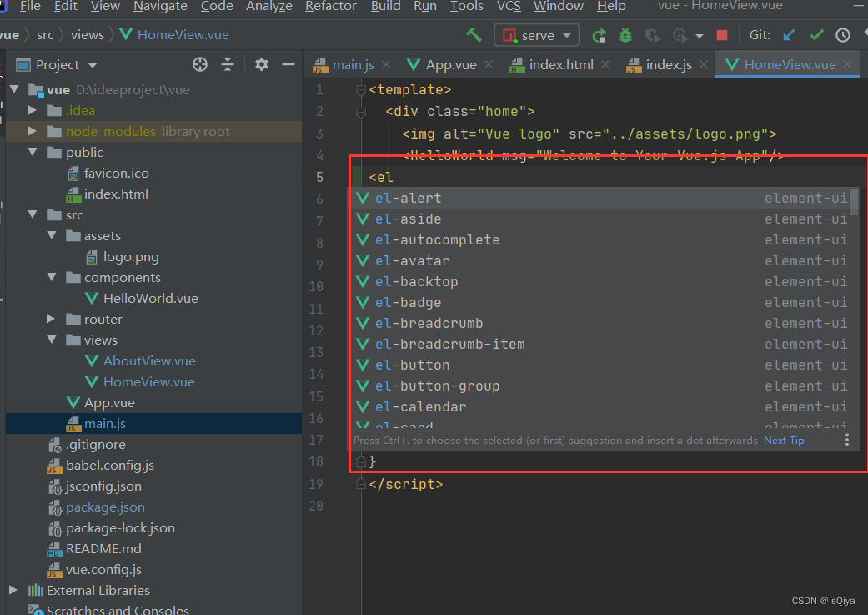
Task: Collapse the components folder
Action: pyautogui.click(x=52, y=277)
